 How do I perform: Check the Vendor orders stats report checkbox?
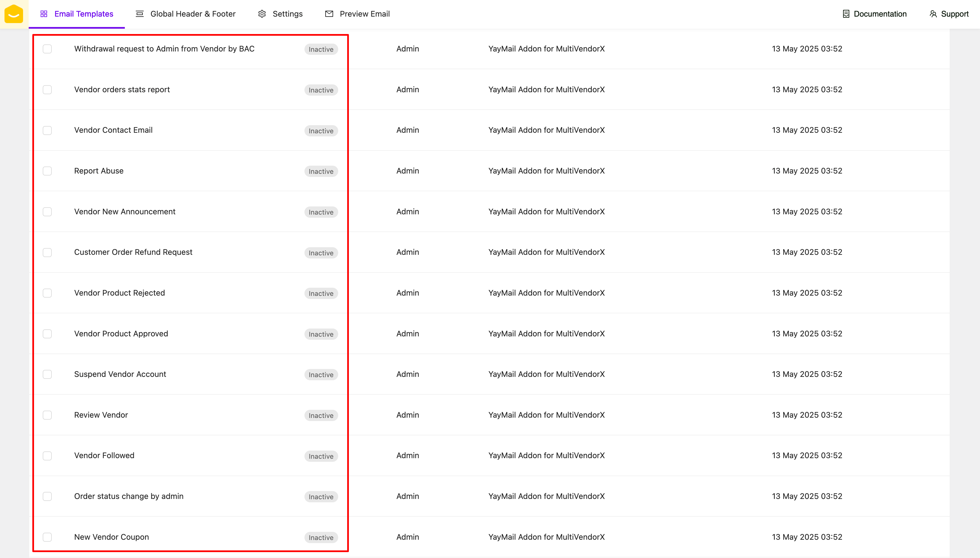click(47, 90)
